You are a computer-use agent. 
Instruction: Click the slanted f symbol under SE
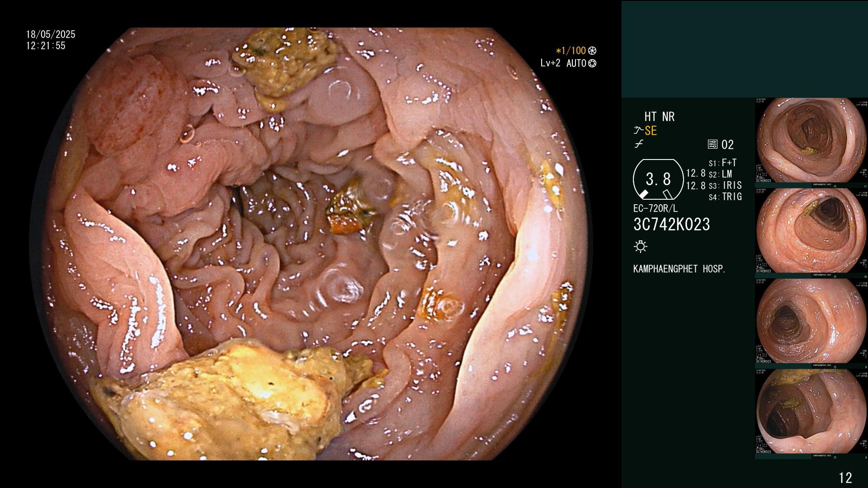click(639, 144)
